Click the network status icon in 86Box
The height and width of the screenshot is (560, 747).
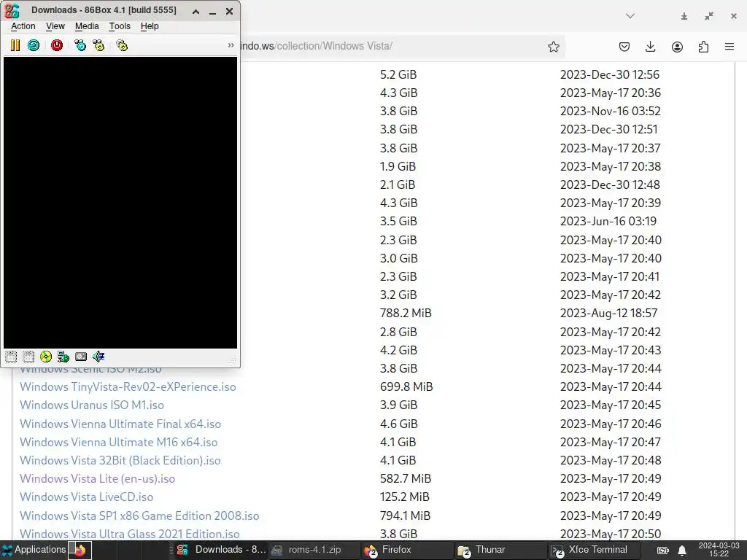(63, 356)
